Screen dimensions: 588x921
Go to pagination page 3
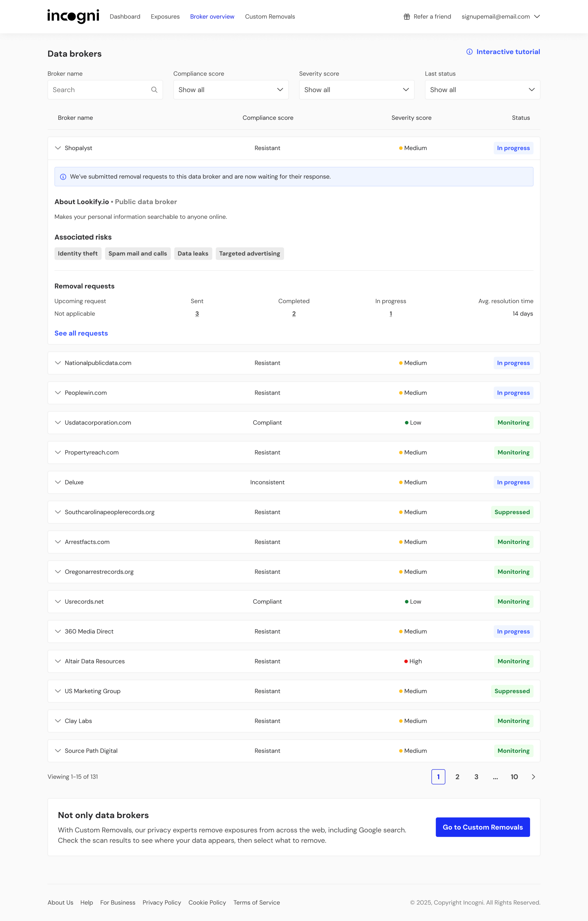[x=477, y=777]
